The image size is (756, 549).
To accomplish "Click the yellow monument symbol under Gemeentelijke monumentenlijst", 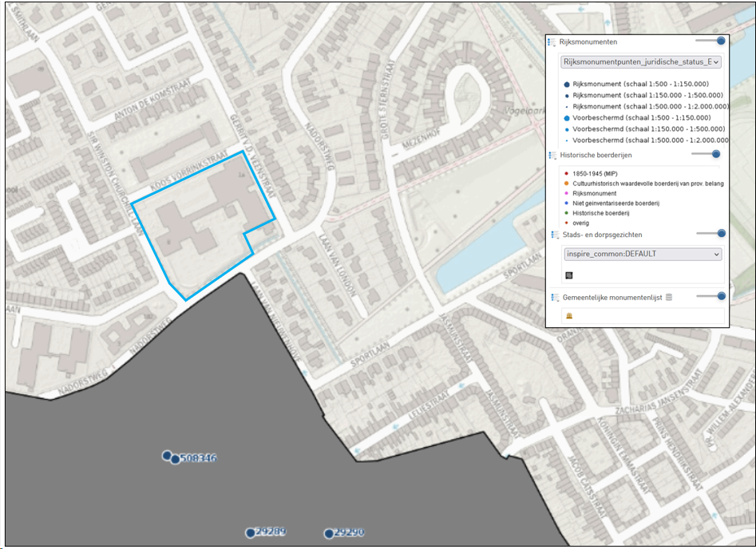I will 569,316.
